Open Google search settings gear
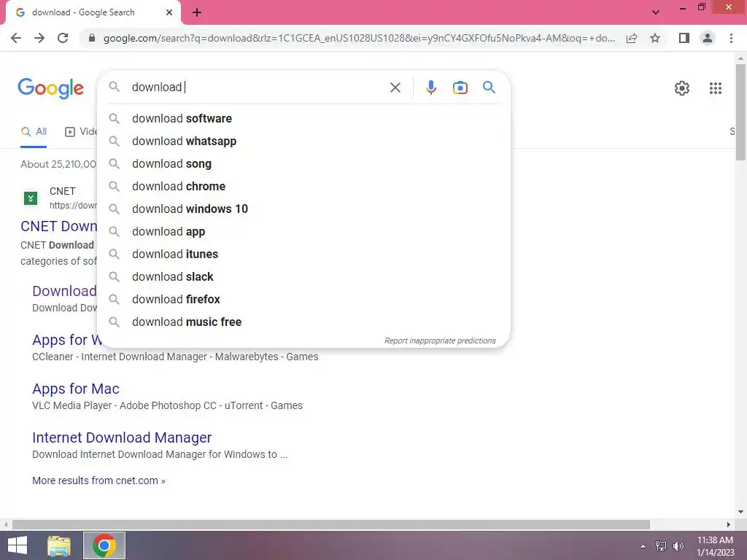The width and height of the screenshot is (747, 560). click(682, 88)
